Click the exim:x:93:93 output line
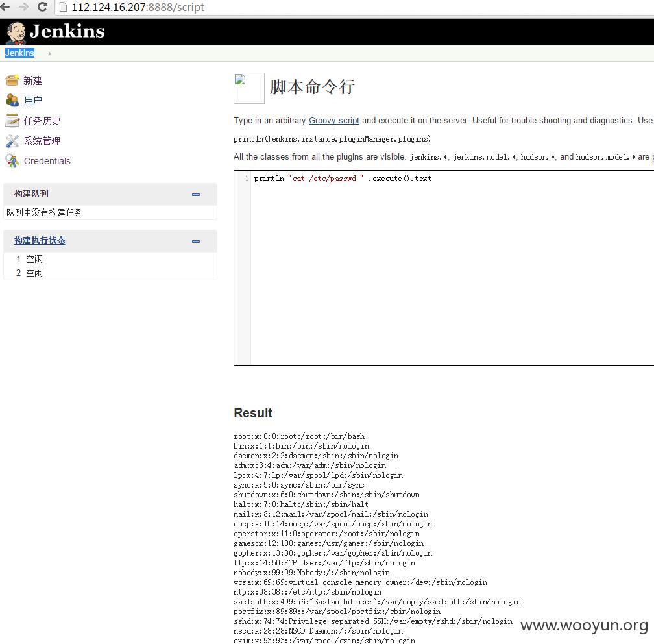The height and width of the screenshot is (644, 654). [324, 640]
